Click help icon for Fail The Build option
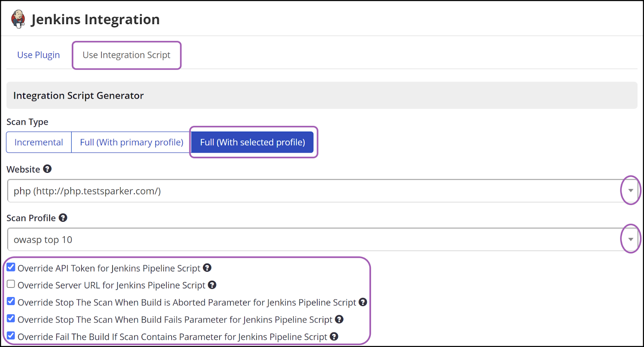 point(334,336)
